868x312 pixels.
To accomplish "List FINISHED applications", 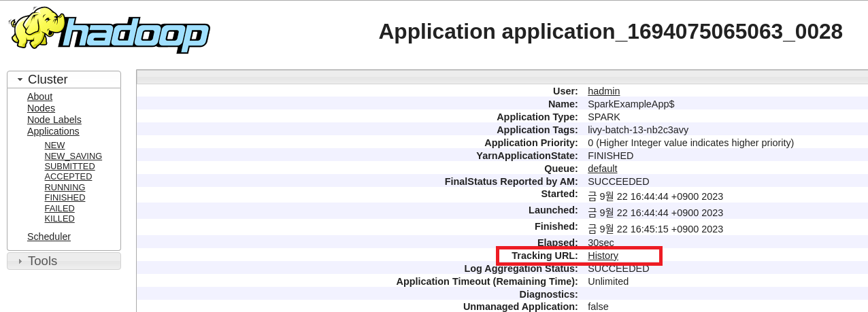I will [x=65, y=197].
